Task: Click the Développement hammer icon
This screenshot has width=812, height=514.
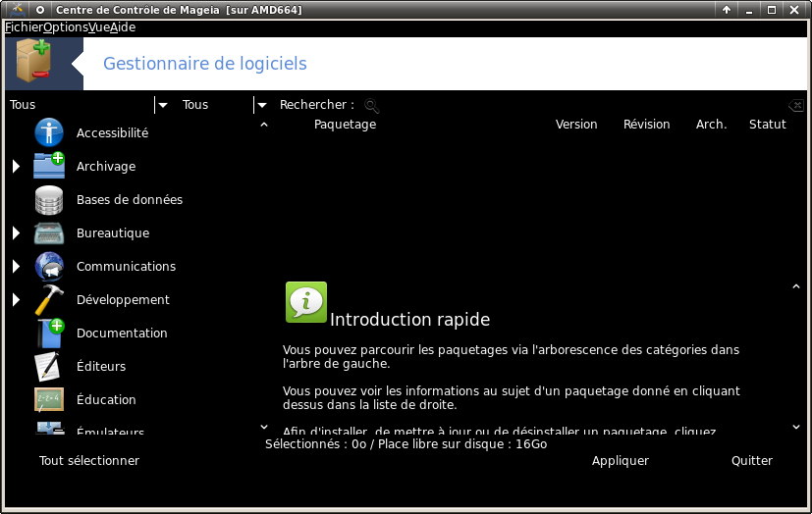Action: (x=49, y=299)
